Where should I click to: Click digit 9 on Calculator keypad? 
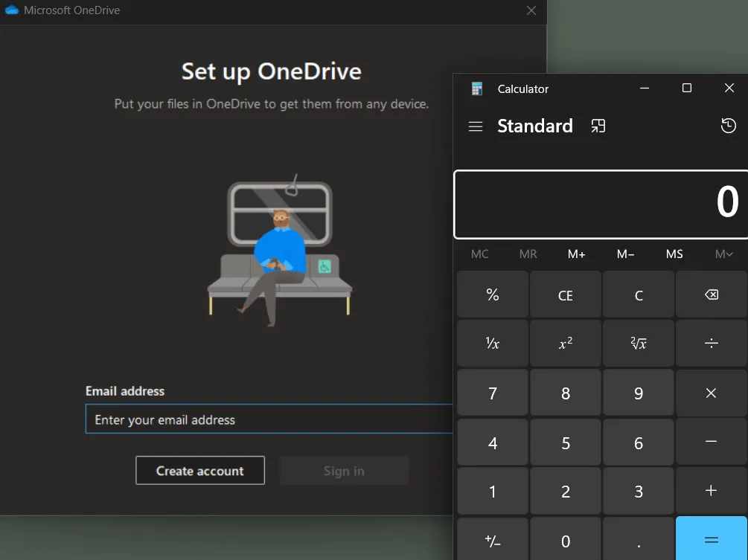tap(639, 393)
